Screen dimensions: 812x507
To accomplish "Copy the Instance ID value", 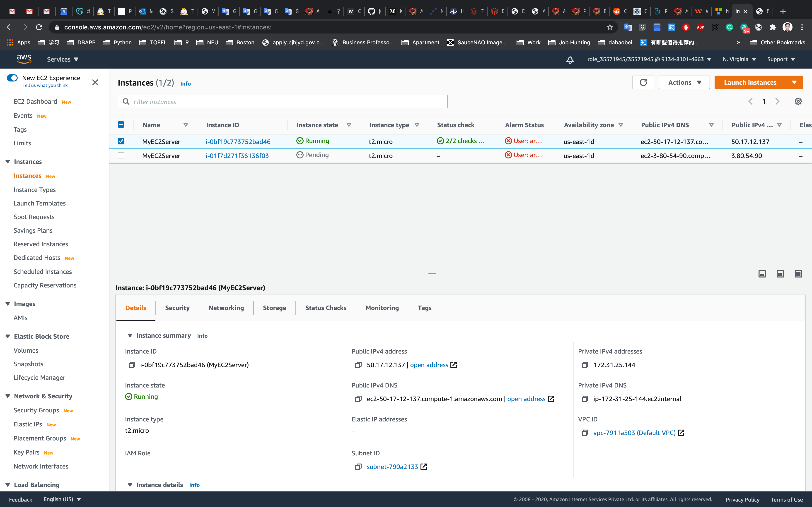I will point(132,365).
